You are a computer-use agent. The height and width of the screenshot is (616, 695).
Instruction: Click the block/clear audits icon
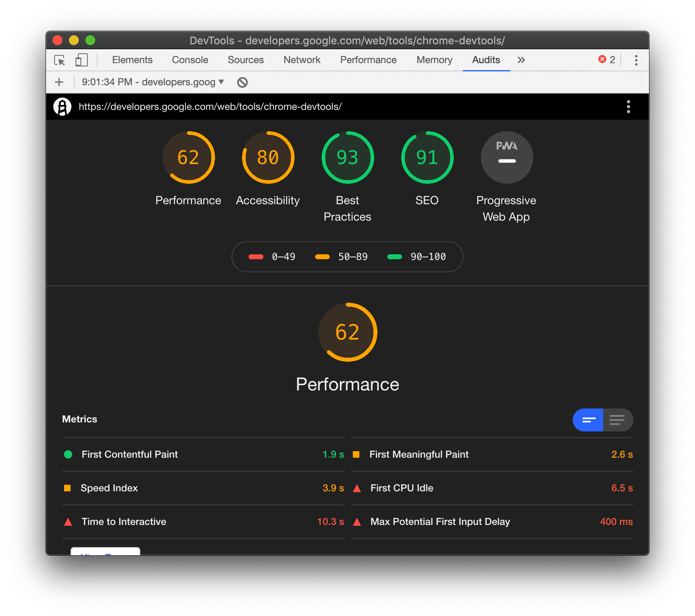click(242, 82)
